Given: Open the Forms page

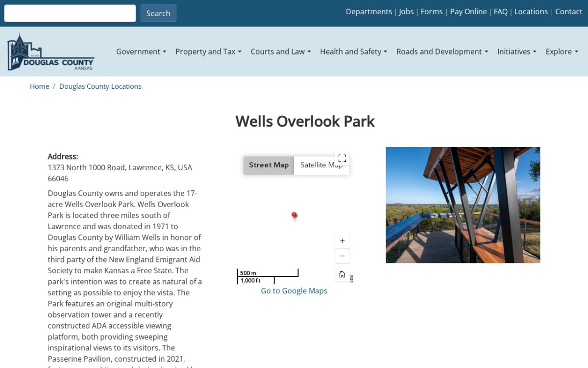Looking at the screenshot, I should pos(432,12).
